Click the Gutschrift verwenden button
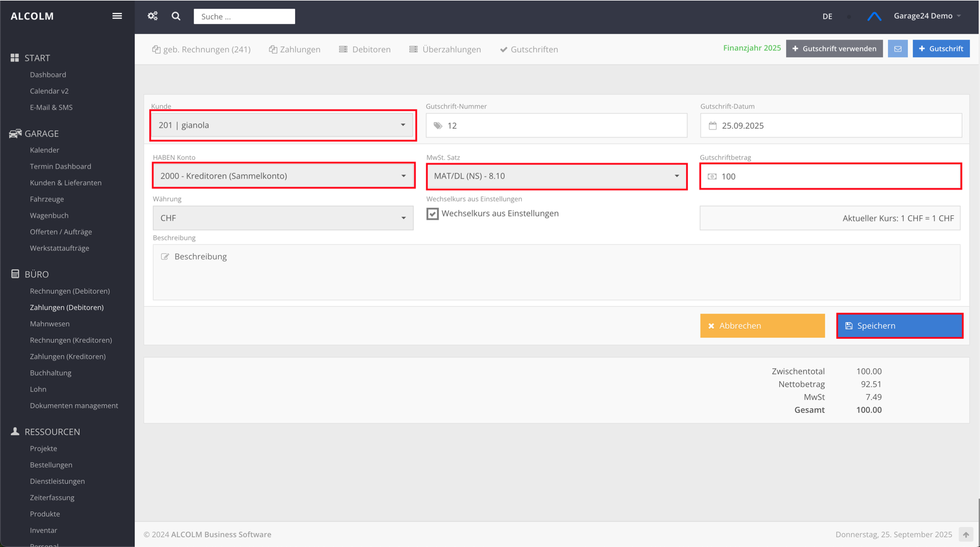This screenshot has width=980, height=547. pos(834,49)
